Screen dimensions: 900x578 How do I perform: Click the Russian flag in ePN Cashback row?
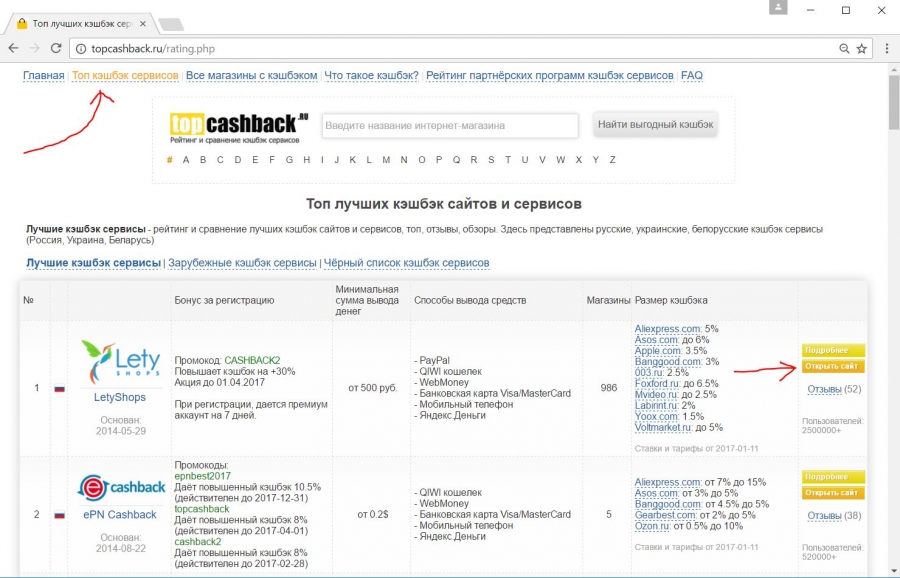click(59, 515)
